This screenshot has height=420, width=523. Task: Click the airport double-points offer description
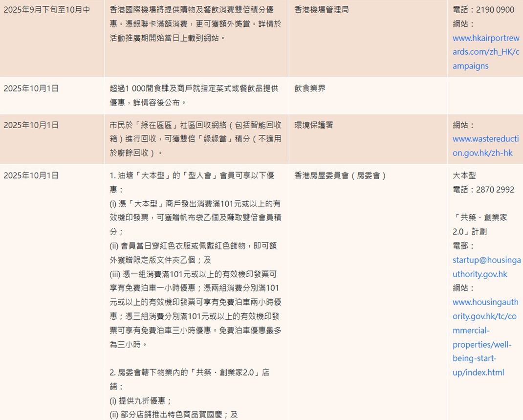click(x=196, y=23)
